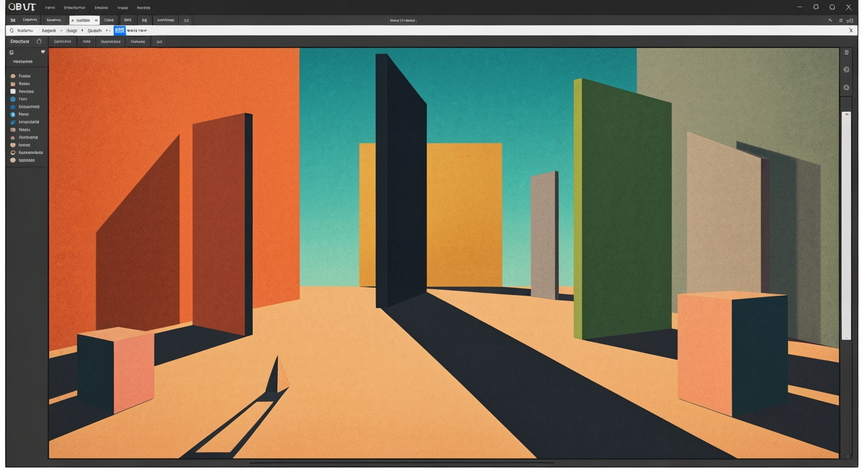The width and height of the screenshot is (864, 471).
Task: Select the orange square swatch in the left list
Action: point(13,83)
